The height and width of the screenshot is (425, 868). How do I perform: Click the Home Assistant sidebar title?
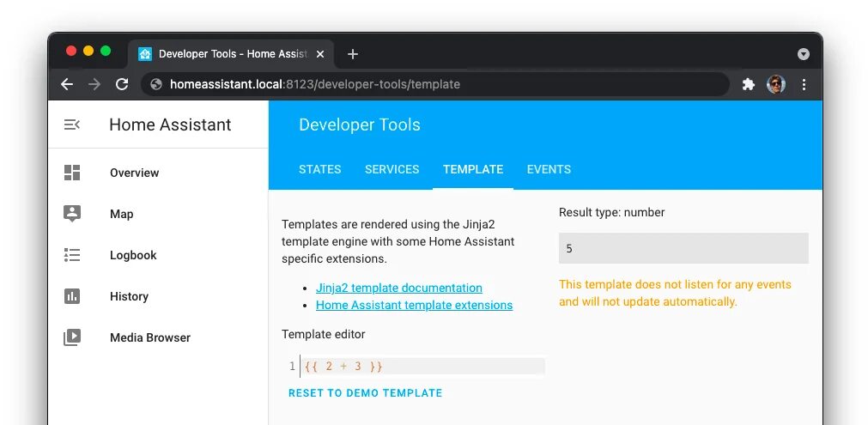tap(170, 124)
